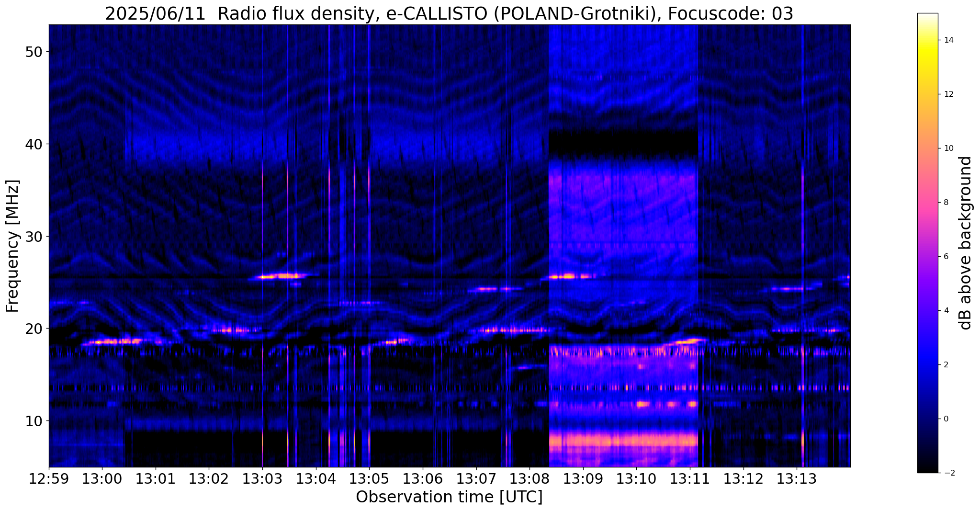Click the 13:05 time tick label
The height and width of the screenshot is (511, 980).
(369, 478)
